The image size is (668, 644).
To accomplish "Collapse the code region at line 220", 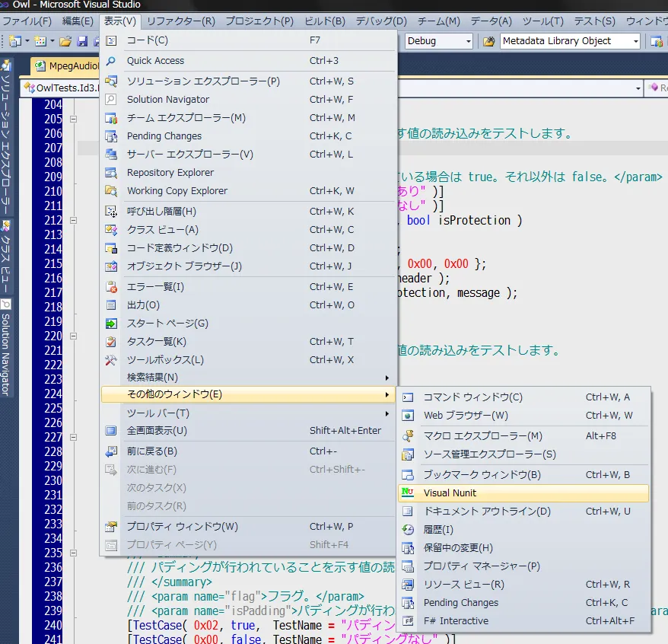I will pyautogui.click(x=72, y=335).
